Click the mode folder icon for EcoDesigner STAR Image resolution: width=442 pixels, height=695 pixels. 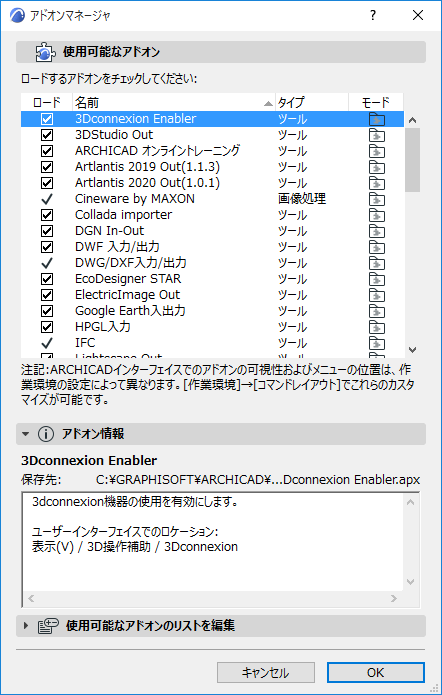point(377,279)
